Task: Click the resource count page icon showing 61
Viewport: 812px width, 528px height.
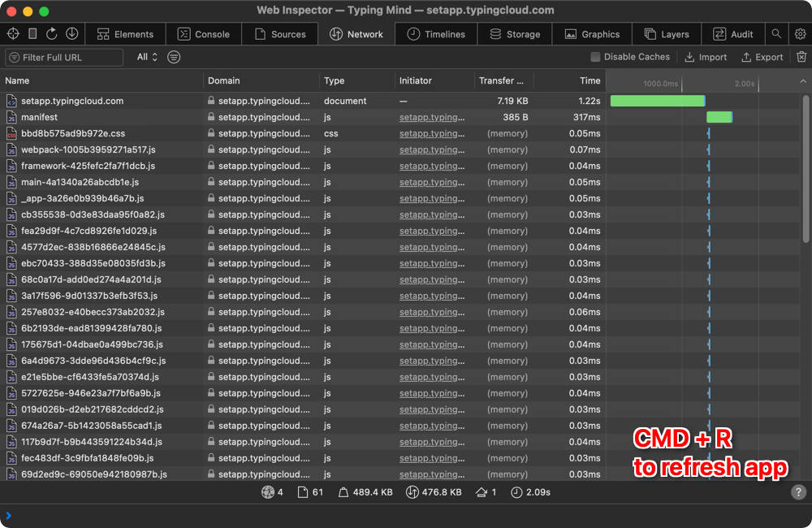Action: pos(303,492)
